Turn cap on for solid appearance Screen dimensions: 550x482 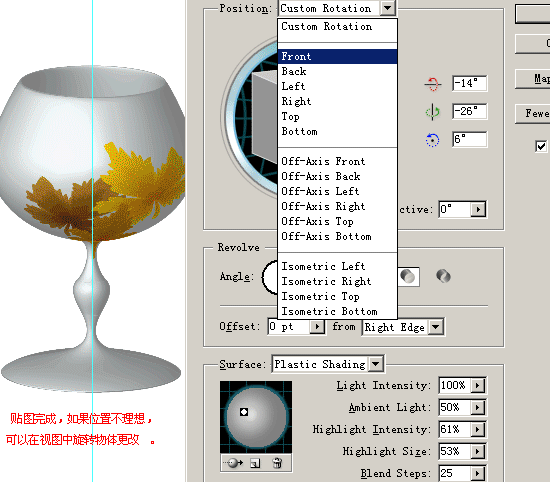click(x=408, y=276)
